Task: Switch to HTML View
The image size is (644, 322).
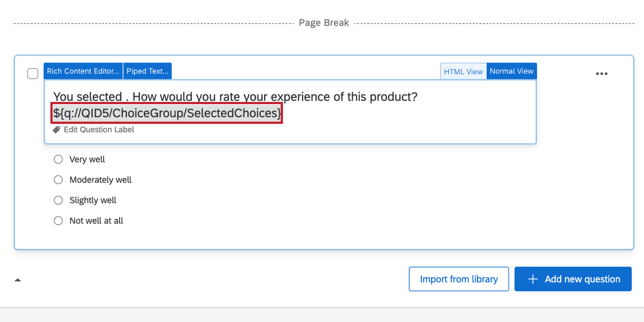Action: (x=463, y=72)
